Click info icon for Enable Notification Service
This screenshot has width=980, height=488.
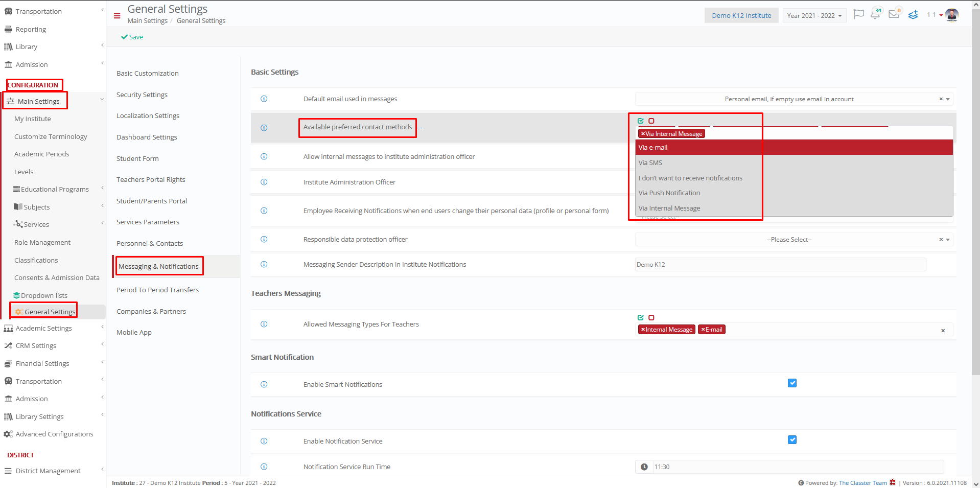(x=264, y=441)
